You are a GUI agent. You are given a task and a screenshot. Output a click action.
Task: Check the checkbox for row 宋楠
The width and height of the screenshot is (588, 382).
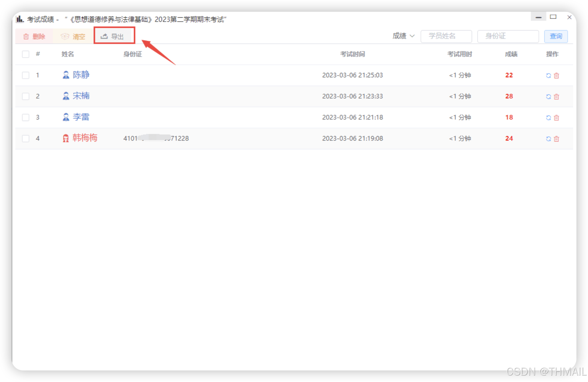click(26, 96)
